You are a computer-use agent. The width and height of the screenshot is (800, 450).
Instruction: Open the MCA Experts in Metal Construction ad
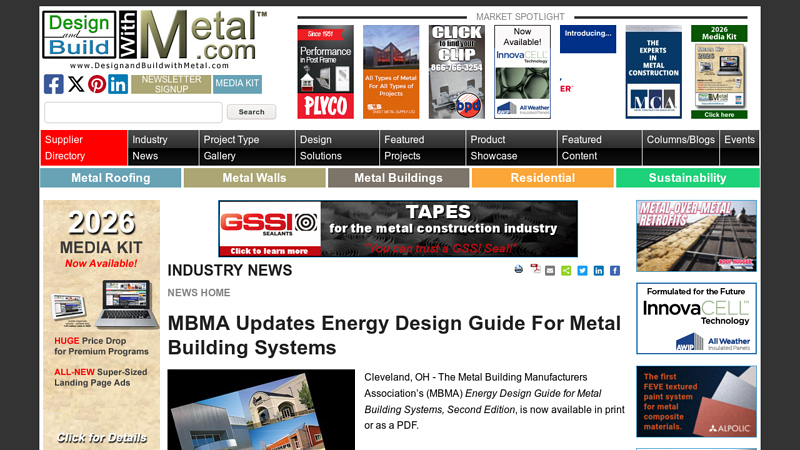(x=654, y=72)
